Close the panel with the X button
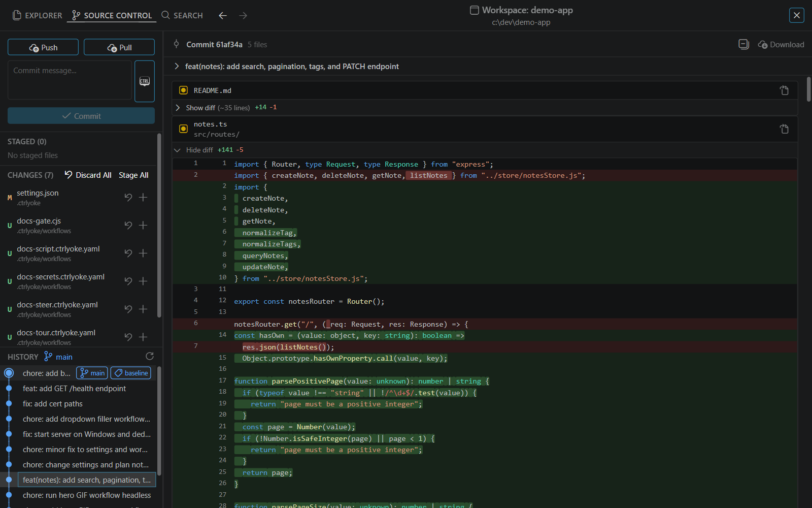 click(x=797, y=15)
